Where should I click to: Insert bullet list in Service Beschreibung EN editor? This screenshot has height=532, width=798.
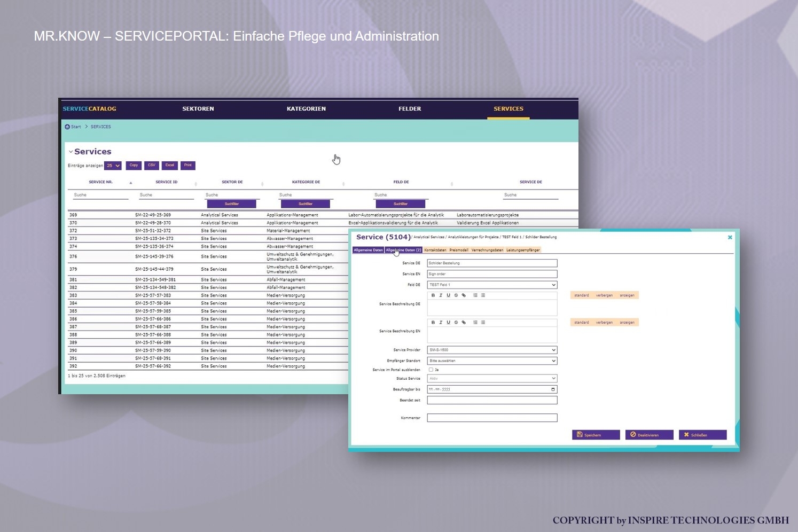[x=483, y=323]
